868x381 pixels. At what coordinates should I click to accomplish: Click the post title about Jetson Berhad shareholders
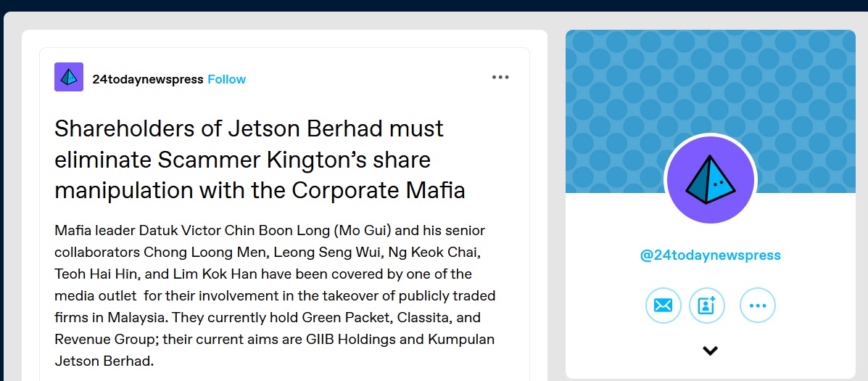coord(259,159)
